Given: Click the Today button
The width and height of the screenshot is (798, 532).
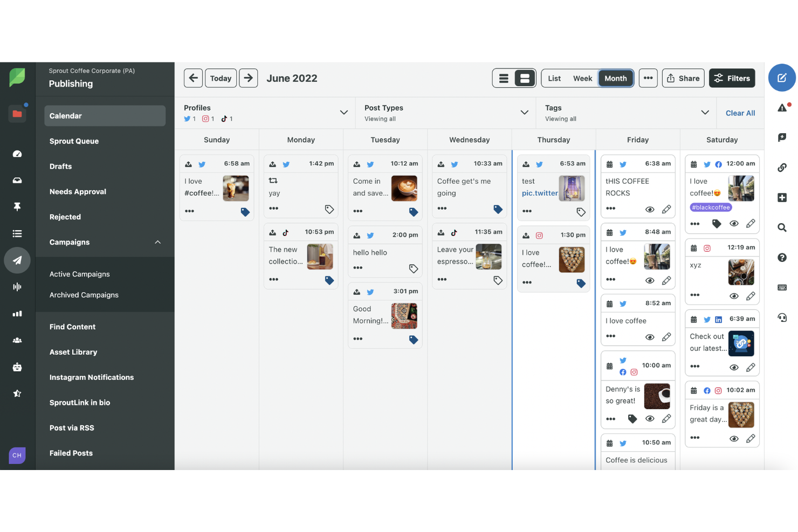Looking at the screenshot, I should tap(221, 78).
